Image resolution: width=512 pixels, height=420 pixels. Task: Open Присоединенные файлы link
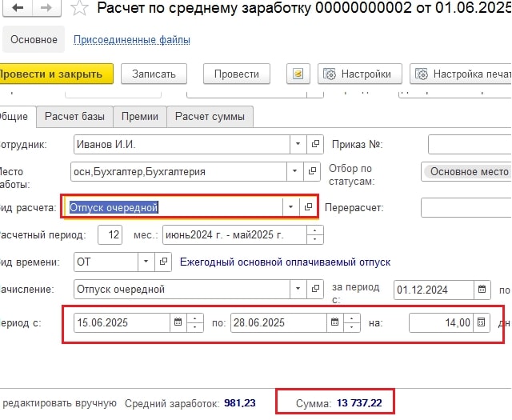coord(131,40)
